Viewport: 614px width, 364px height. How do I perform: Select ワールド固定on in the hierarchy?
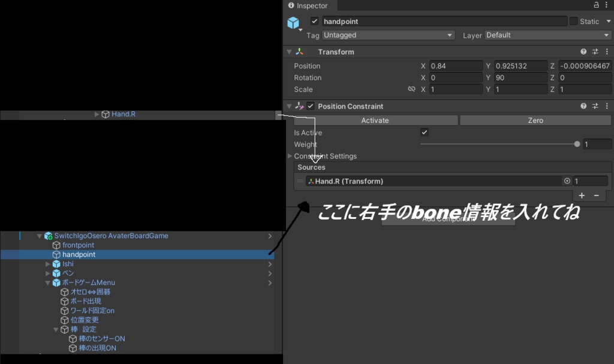pyautogui.click(x=92, y=311)
